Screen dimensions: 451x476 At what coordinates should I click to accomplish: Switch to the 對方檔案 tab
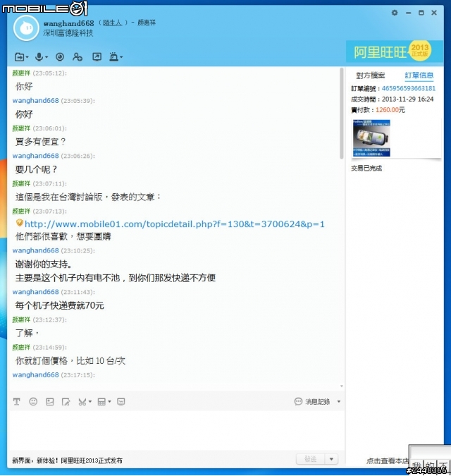tap(371, 75)
